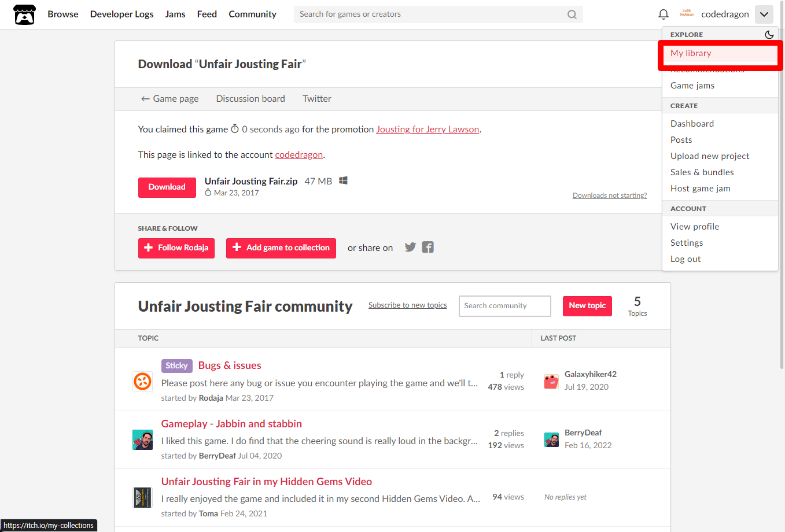Click the codedragon avatar image

tap(687, 14)
